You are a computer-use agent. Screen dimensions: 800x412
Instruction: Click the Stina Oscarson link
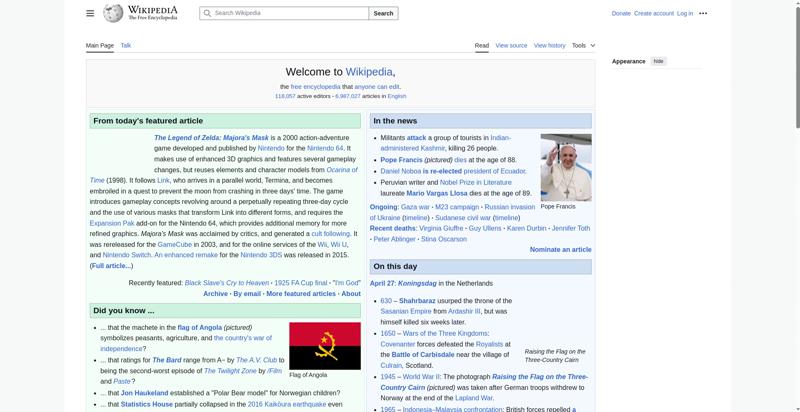point(444,239)
